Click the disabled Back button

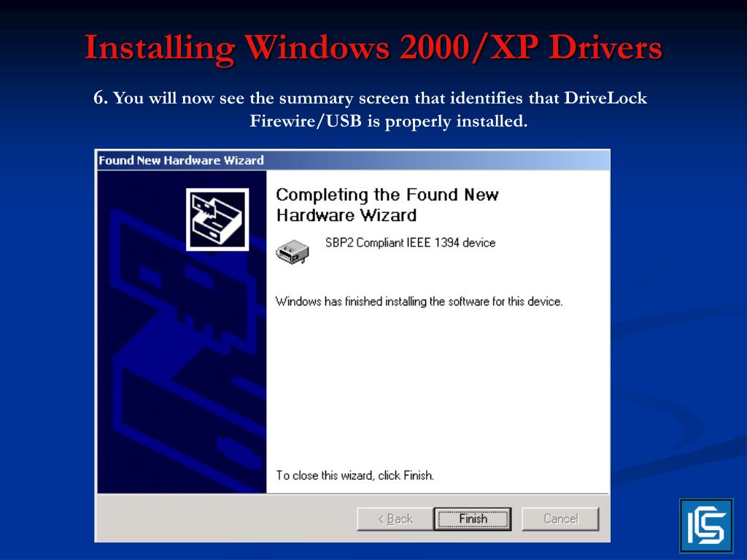395,518
